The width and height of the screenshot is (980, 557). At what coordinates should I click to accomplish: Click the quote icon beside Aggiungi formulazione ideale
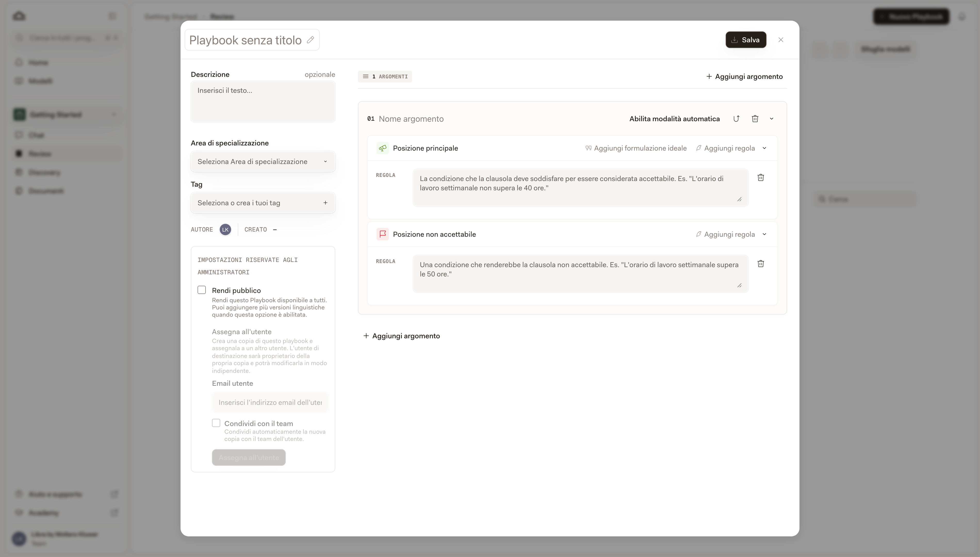588,148
